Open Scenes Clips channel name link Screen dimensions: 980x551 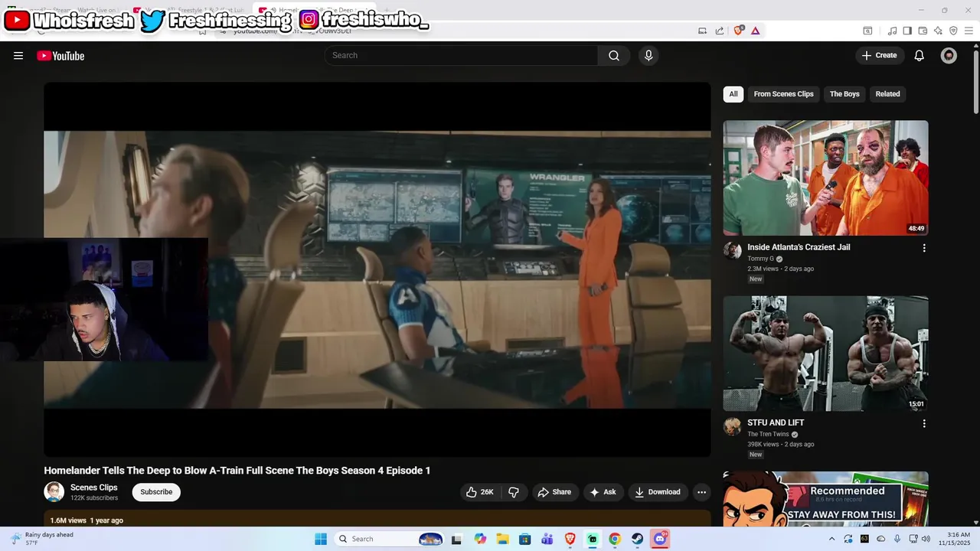coord(93,487)
